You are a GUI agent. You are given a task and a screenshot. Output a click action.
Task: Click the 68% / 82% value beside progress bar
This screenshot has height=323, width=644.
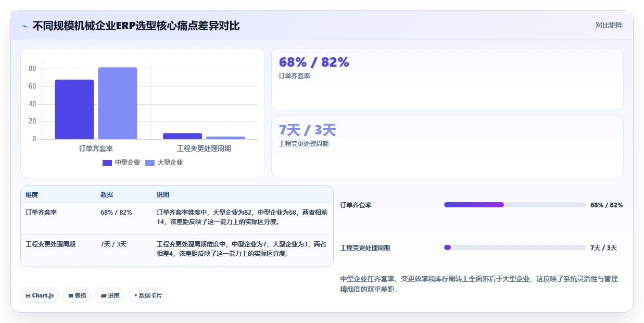pos(607,205)
